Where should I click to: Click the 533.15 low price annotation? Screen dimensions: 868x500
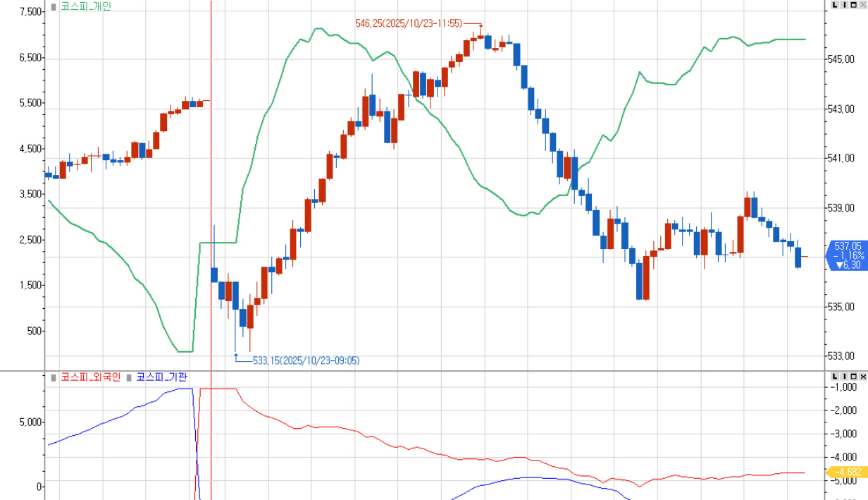tap(306, 360)
